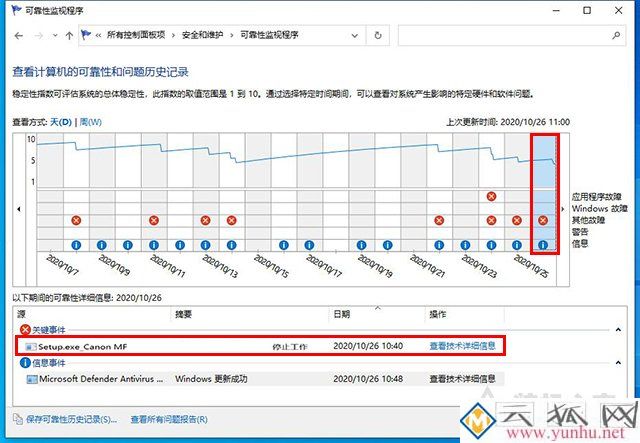
Task: Select the other-failure error icon on 2020/10/25
Action: click(517, 220)
